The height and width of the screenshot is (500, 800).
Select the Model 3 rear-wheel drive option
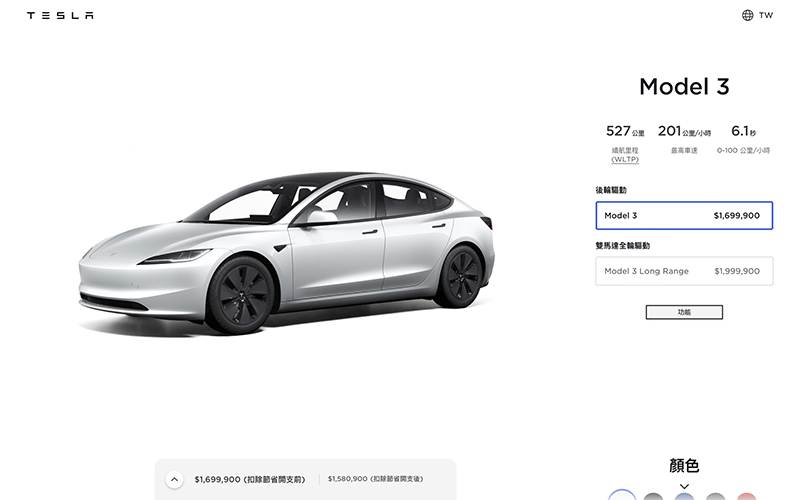coord(684,215)
